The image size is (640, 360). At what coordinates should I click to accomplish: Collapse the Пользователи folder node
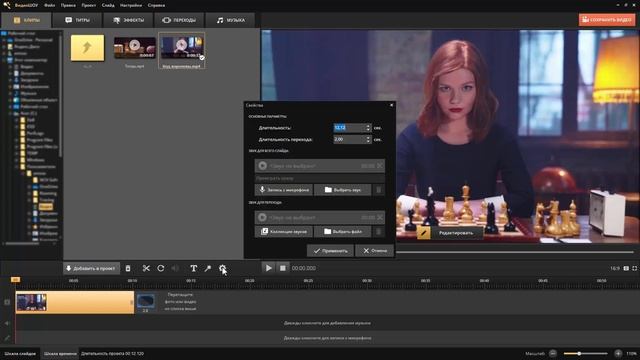(17, 167)
